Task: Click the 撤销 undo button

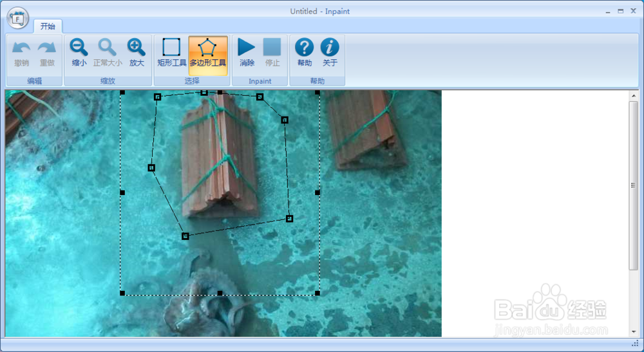Action: 21,53
